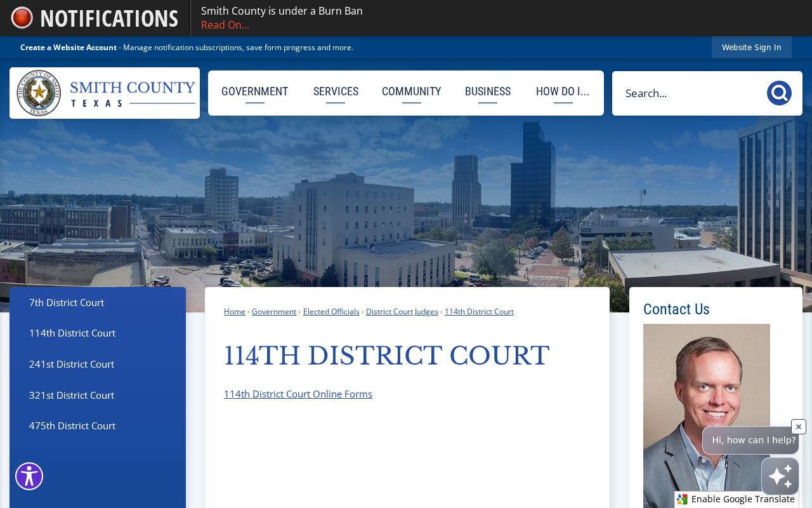The width and height of the screenshot is (812, 508).
Task: Open 114th District Court Online Forms link
Action: tap(298, 394)
